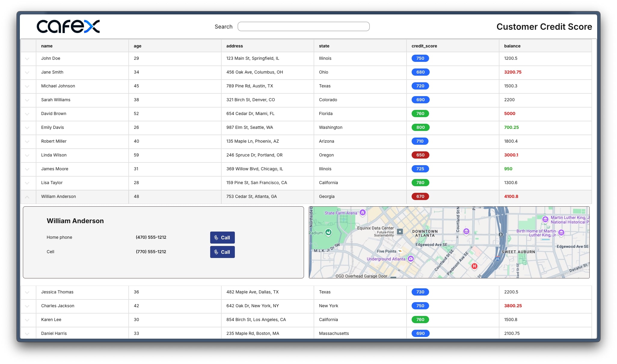
Task: Click Birth Home of Martin Luther King marker
Action: coord(561,232)
